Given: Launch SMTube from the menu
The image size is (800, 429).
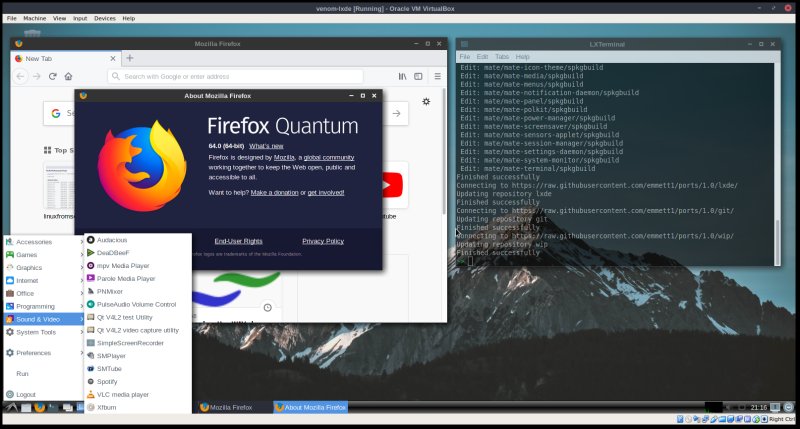Looking at the screenshot, I should tap(138, 369).
